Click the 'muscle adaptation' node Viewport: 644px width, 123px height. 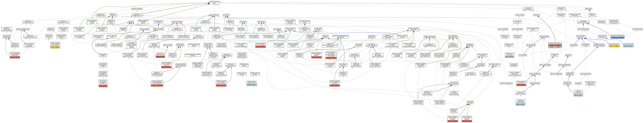pos(503,29)
